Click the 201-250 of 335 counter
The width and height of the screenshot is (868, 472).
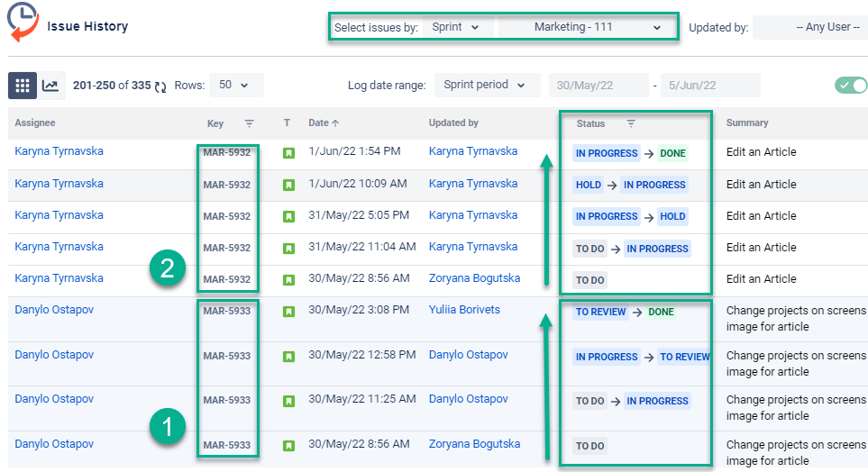tap(112, 86)
